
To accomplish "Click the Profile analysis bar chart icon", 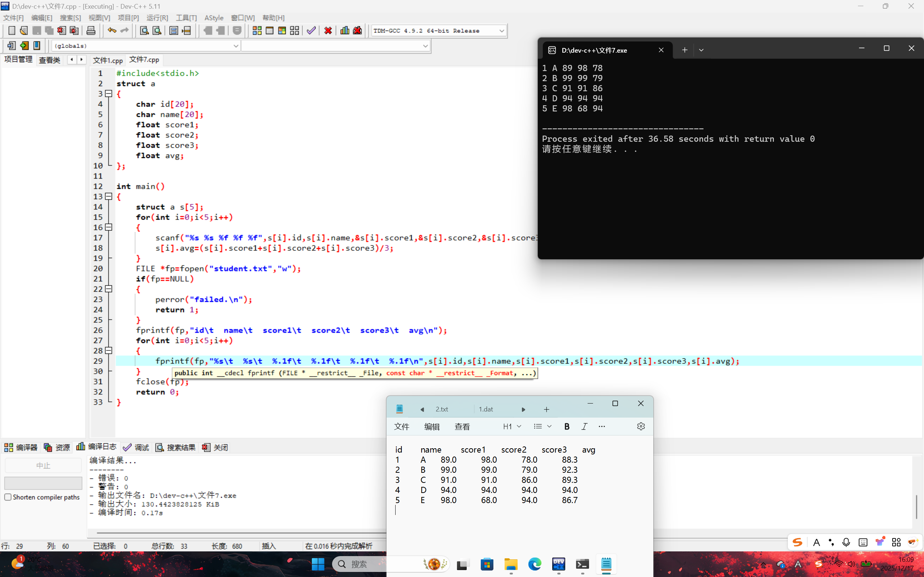I will click(344, 31).
